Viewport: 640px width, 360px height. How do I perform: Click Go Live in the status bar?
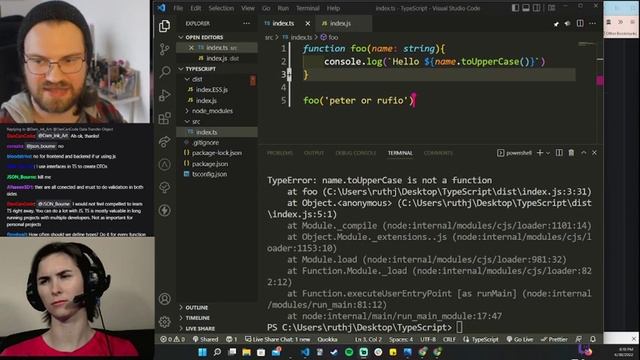(x=520, y=339)
